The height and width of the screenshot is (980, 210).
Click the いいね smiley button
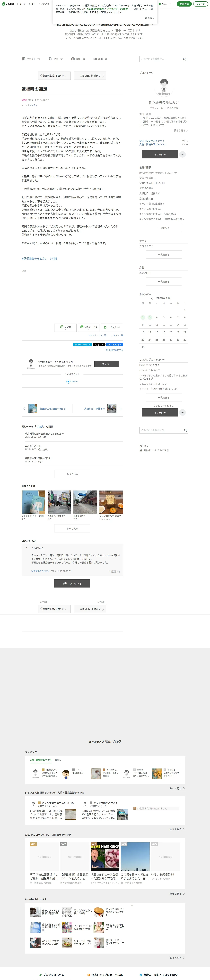[x=66, y=327]
